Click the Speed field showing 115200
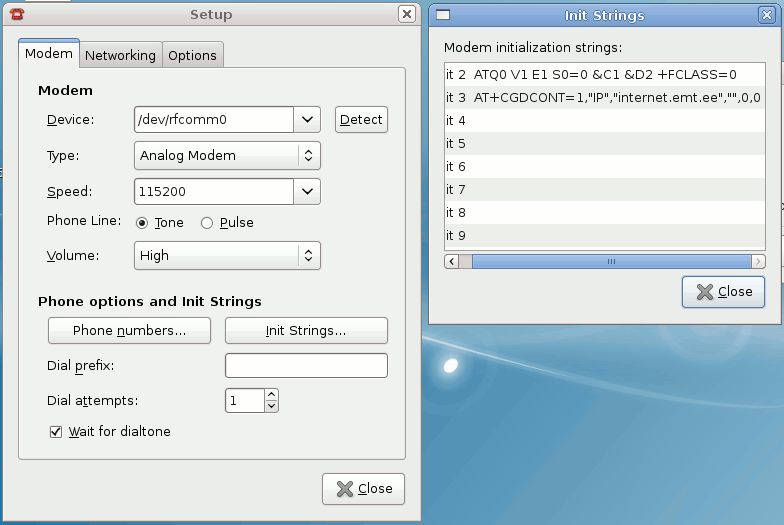784x525 pixels. coord(214,192)
